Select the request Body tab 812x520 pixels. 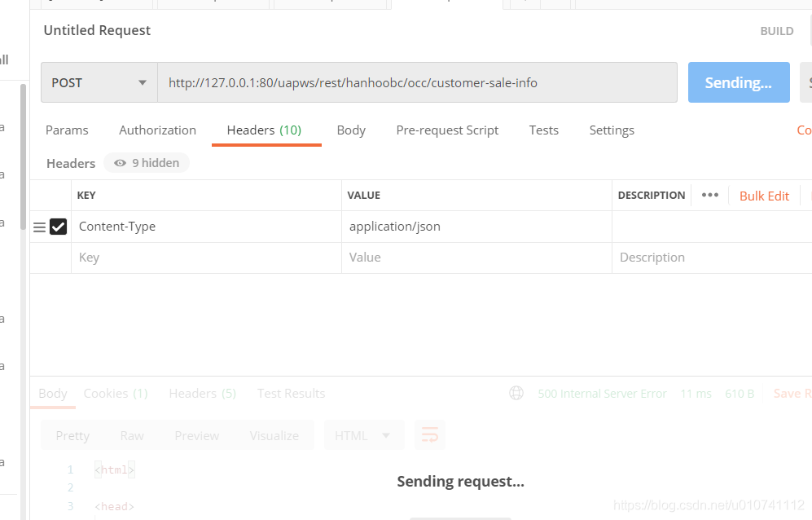click(x=351, y=130)
